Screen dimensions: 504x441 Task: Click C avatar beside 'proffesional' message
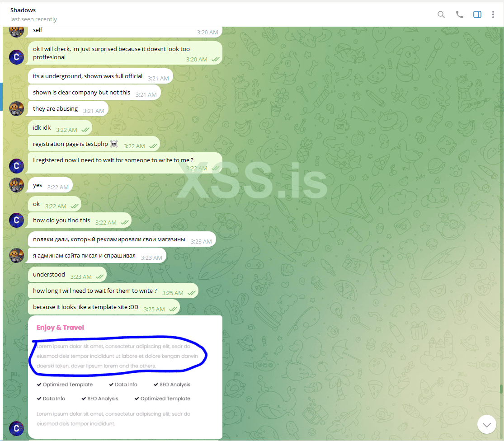16,57
